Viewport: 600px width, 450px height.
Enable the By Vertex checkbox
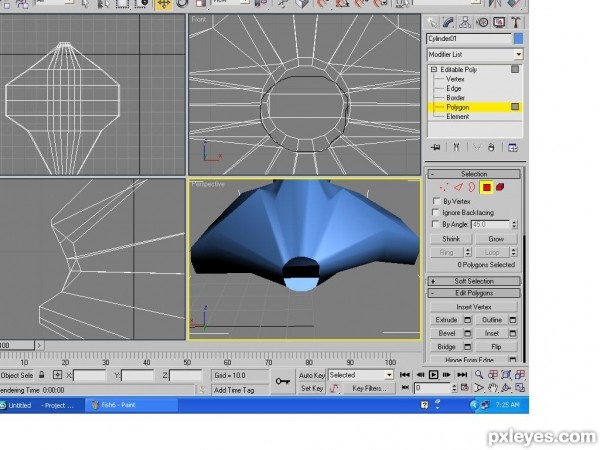click(436, 201)
